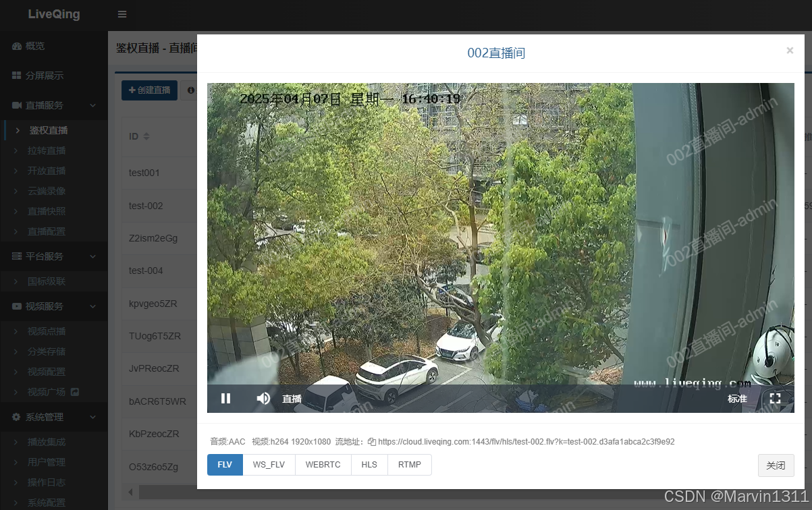
Task: Select the test001 table row
Action: coord(159,173)
